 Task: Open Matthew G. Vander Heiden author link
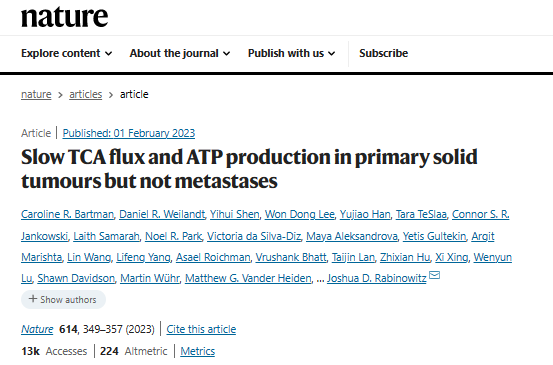(x=248, y=278)
